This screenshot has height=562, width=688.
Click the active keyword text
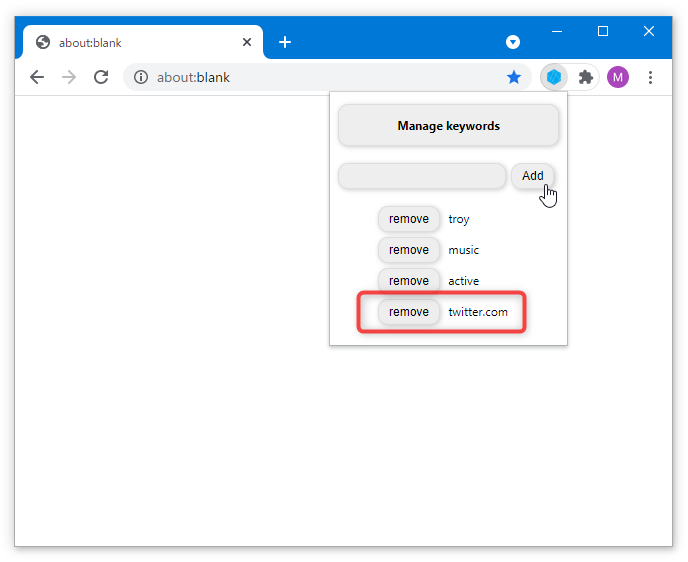tap(463, 281)
